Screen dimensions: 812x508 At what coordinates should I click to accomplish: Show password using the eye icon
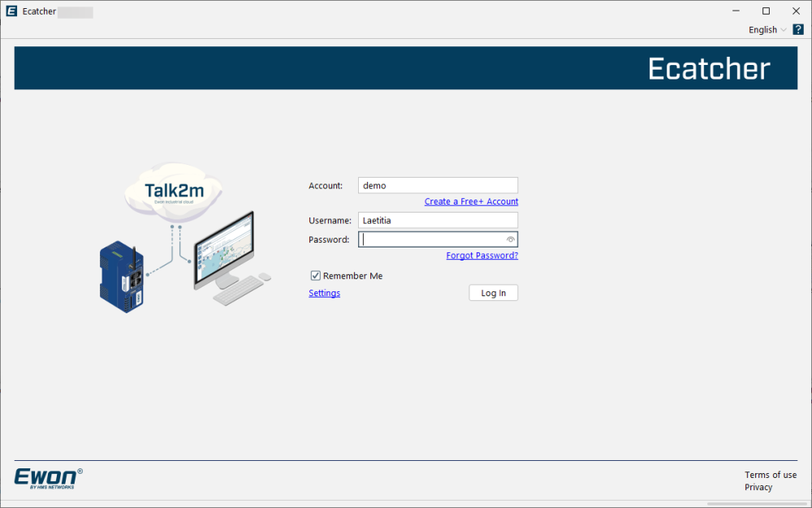[511, 239]
